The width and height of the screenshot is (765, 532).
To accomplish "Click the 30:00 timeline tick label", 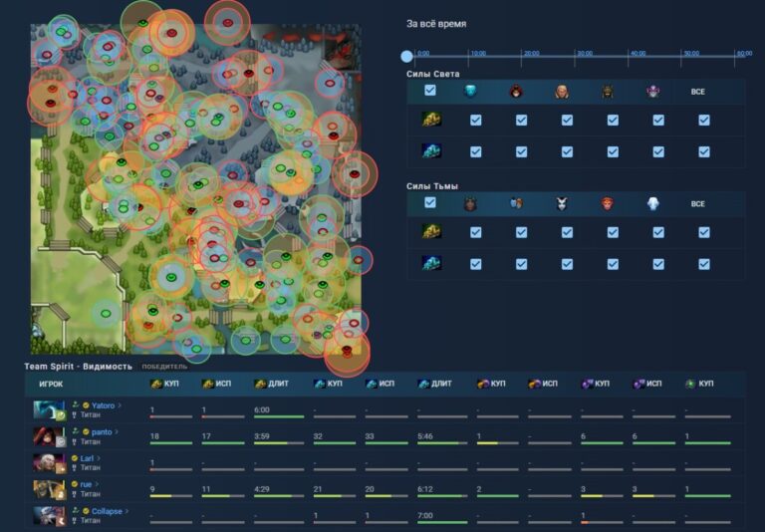I will pyautogui.click(x=585, y=53).
